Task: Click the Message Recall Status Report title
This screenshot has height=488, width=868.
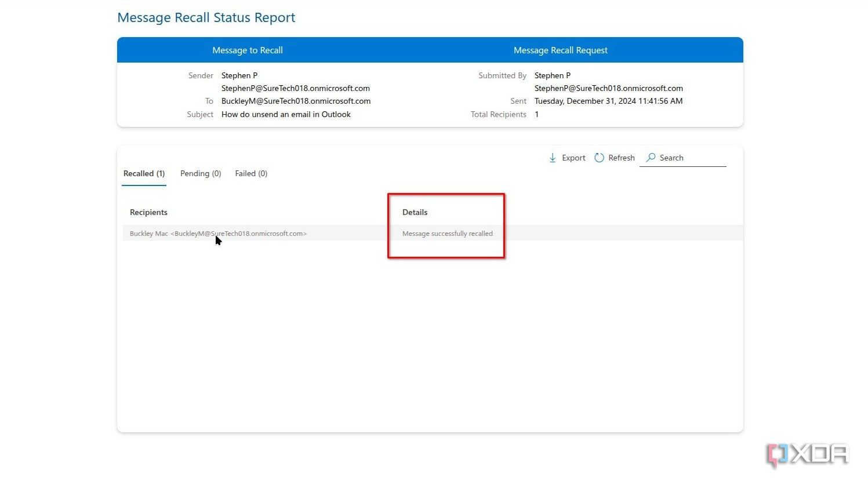Action: coord(206,17)
